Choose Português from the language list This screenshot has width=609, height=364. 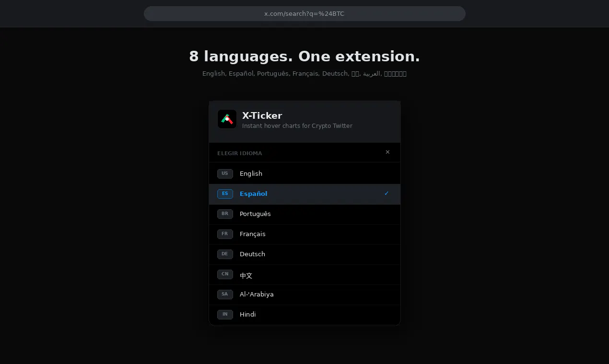click(304, 214)
